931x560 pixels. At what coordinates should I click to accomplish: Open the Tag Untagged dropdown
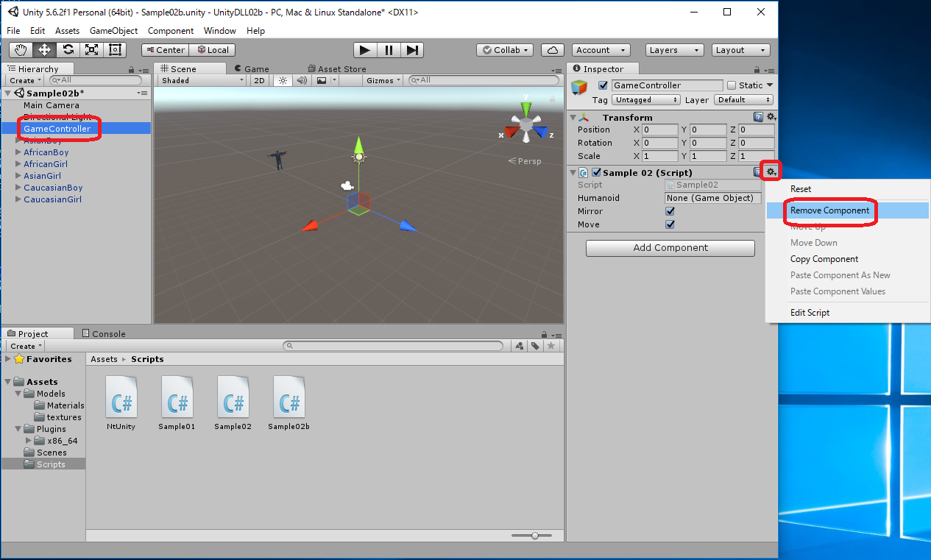[x=645, y=99]
